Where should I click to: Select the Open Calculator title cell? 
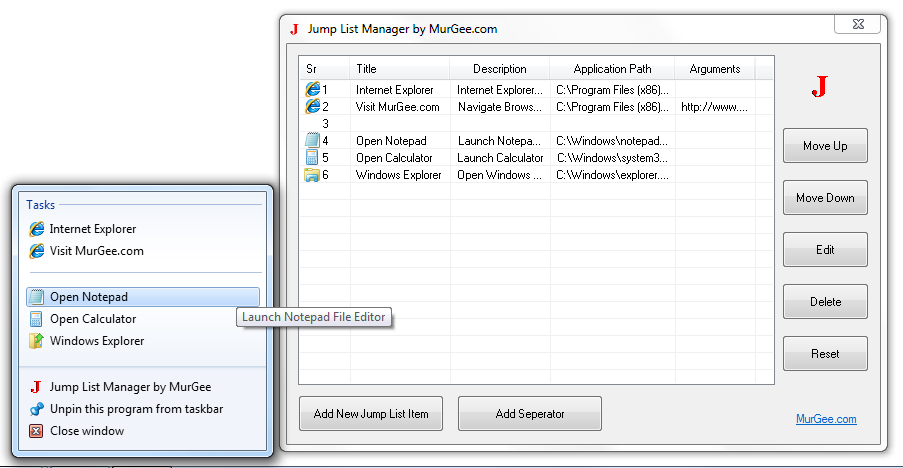[394, 158]
